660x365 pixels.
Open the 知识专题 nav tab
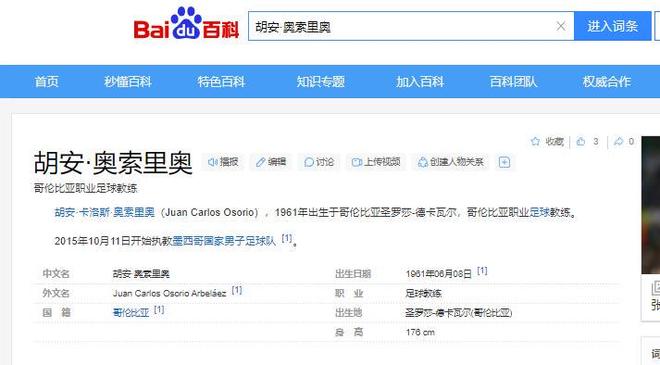coord(320,81)
